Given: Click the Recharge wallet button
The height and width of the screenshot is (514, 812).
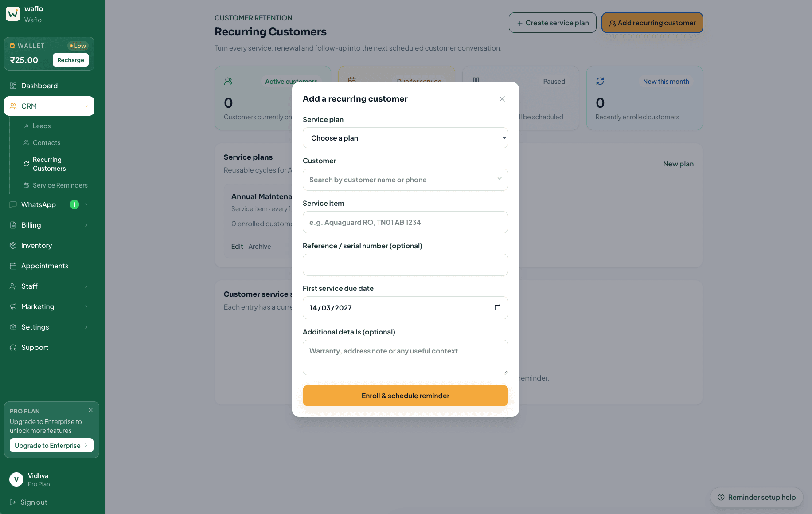Looking at the screenshot, I should (x=70, y=60).
